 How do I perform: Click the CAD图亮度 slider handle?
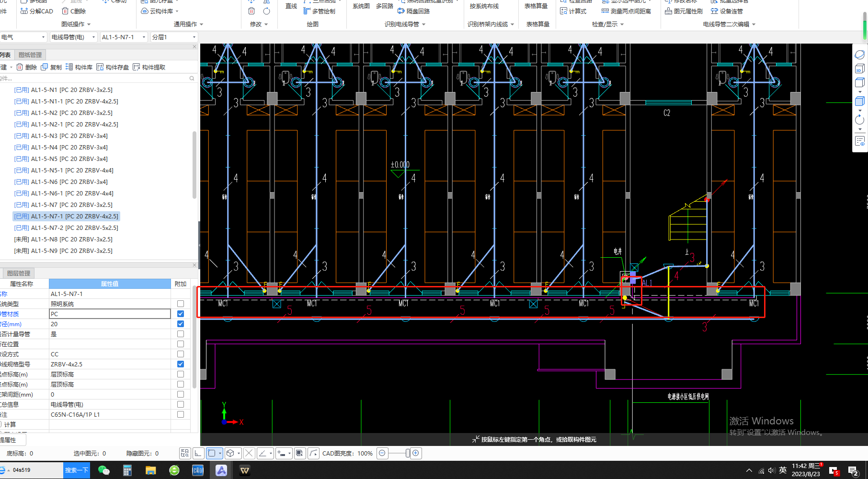408,453
